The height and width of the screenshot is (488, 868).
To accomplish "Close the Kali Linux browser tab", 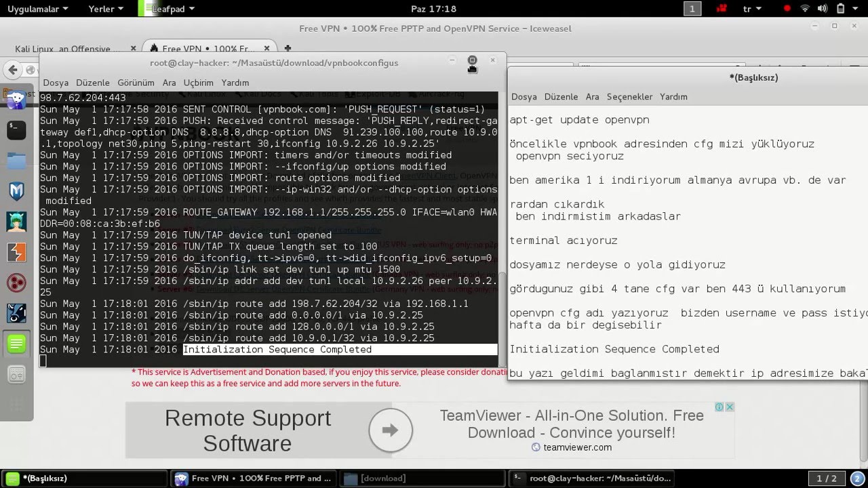I will tap(133, 49).
